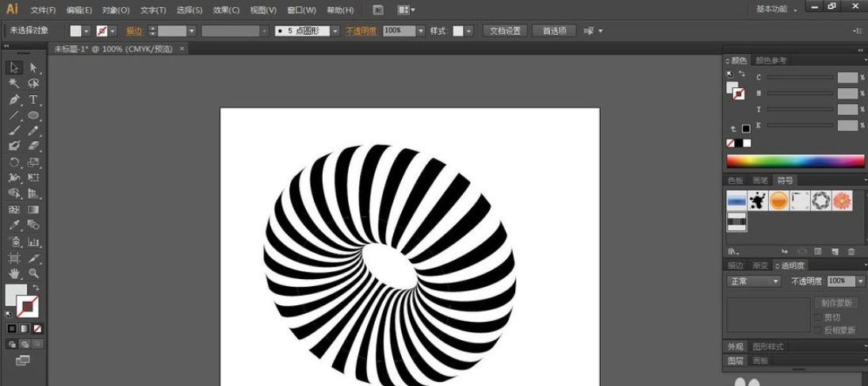Select the Pencil tool

coord(34,131)
